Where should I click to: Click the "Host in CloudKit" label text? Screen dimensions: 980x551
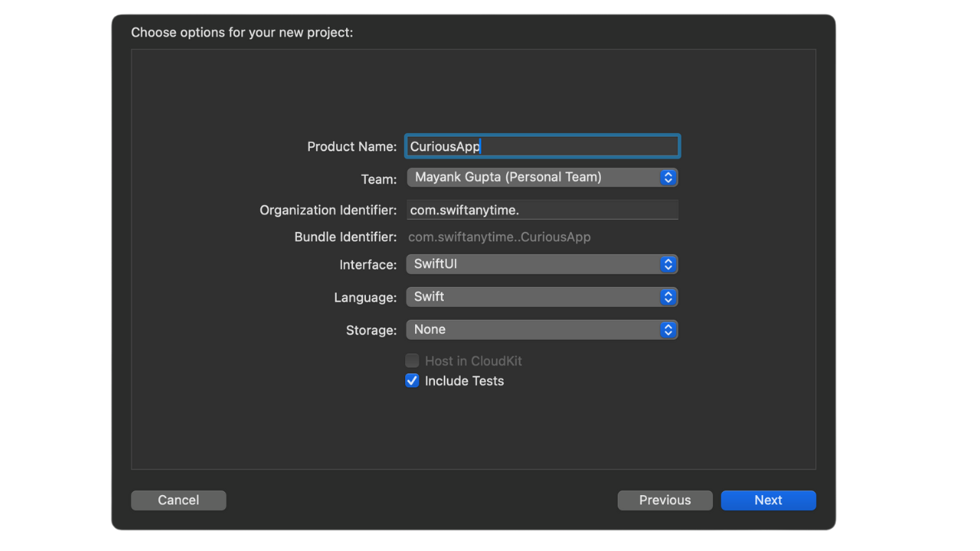[473, 361]
